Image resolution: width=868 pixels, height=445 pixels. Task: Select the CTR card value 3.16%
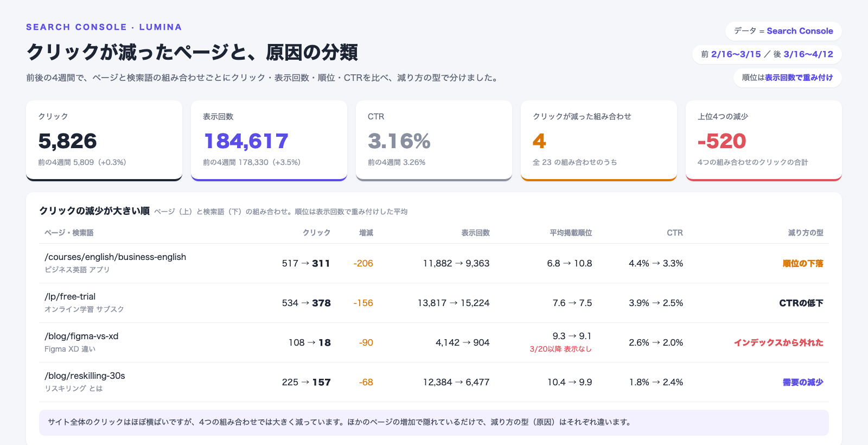(399, 141)
